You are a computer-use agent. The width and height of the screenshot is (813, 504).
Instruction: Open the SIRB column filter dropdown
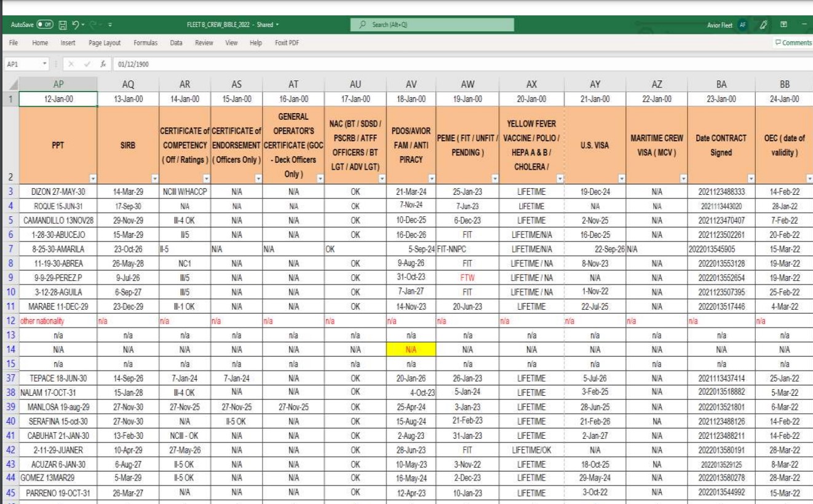(x=154, y=178)
